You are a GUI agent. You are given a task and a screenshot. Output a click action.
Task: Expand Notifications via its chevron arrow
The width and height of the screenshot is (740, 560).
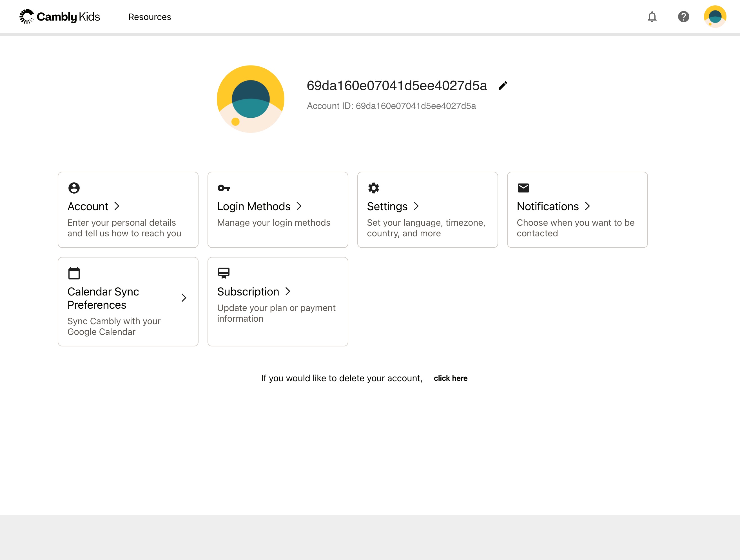587,206
